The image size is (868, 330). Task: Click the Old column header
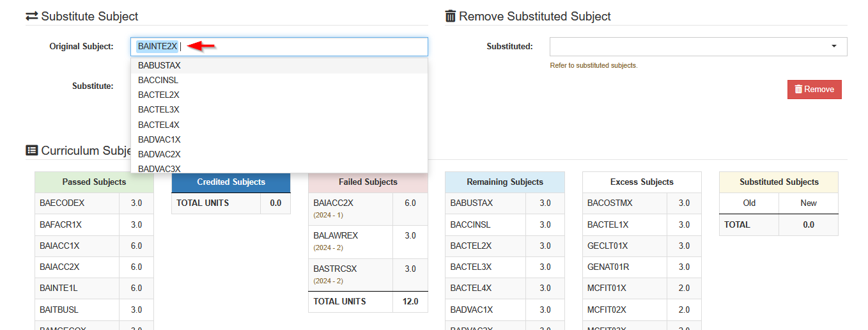pyautogui.click(x=749, y=203)
